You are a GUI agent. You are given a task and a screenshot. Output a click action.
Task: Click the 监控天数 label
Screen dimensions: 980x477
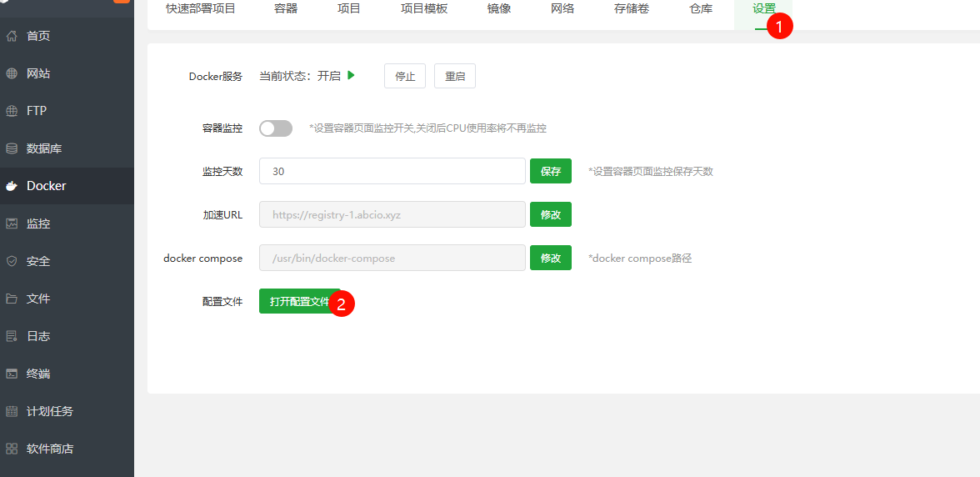[222, 171]
